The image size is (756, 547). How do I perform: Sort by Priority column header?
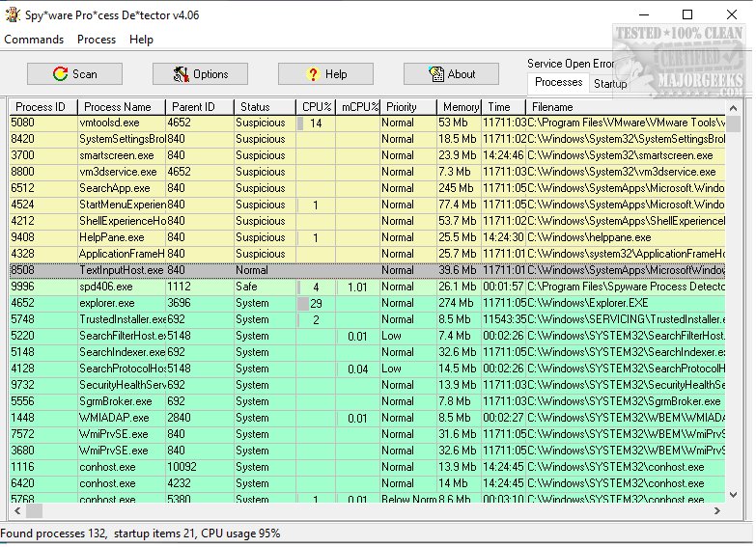click(408, 107)
